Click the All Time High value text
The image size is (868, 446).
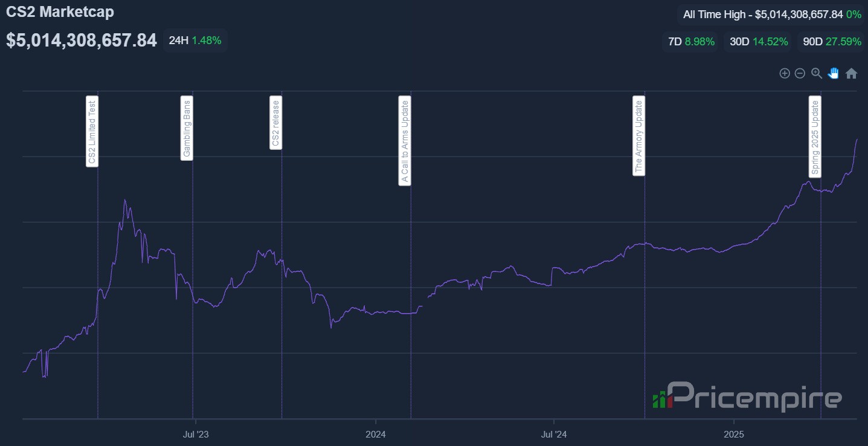point(772,14)
